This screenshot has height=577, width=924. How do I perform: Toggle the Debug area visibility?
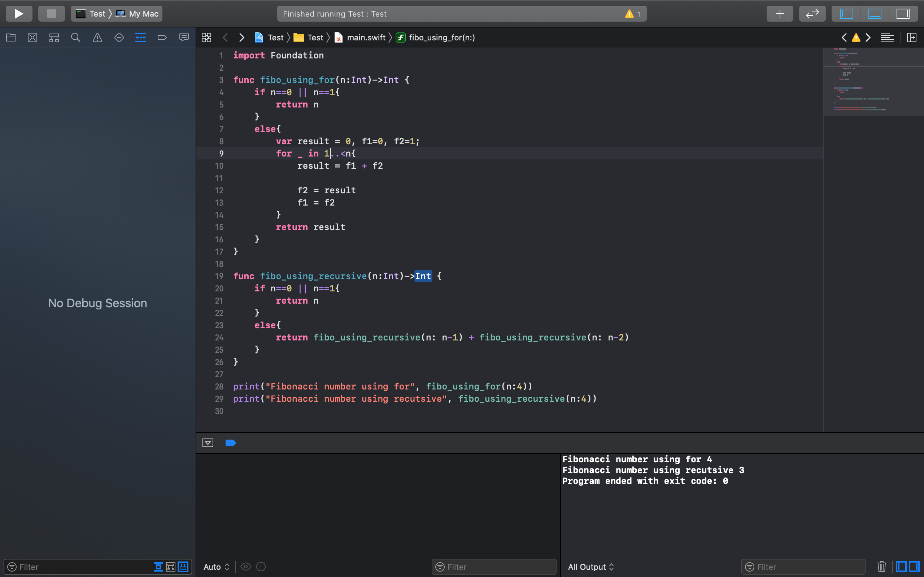click(x=875, y=14)
